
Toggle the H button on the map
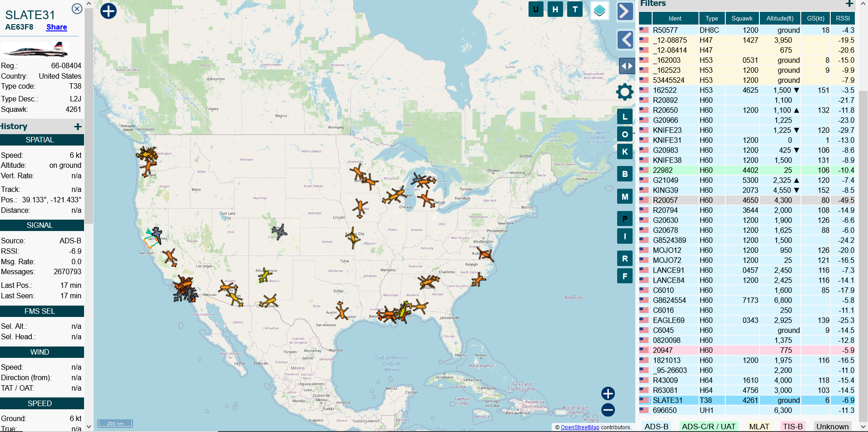click(x=555, y=9)
